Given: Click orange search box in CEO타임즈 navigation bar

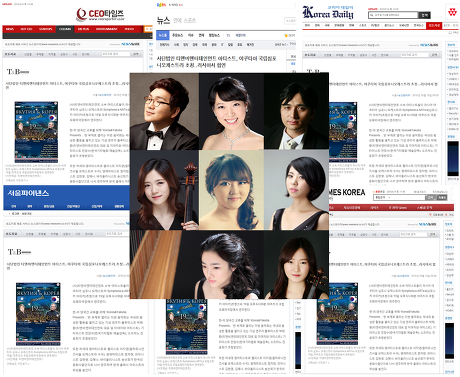Looking at the screenshot, I should pyautogui.click(x=148, y=29).
